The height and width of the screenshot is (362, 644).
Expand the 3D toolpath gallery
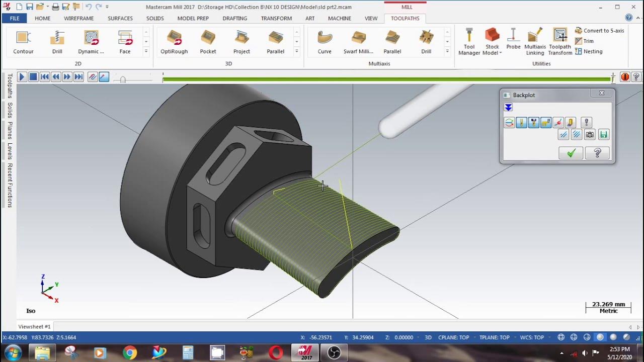[296, 51]
